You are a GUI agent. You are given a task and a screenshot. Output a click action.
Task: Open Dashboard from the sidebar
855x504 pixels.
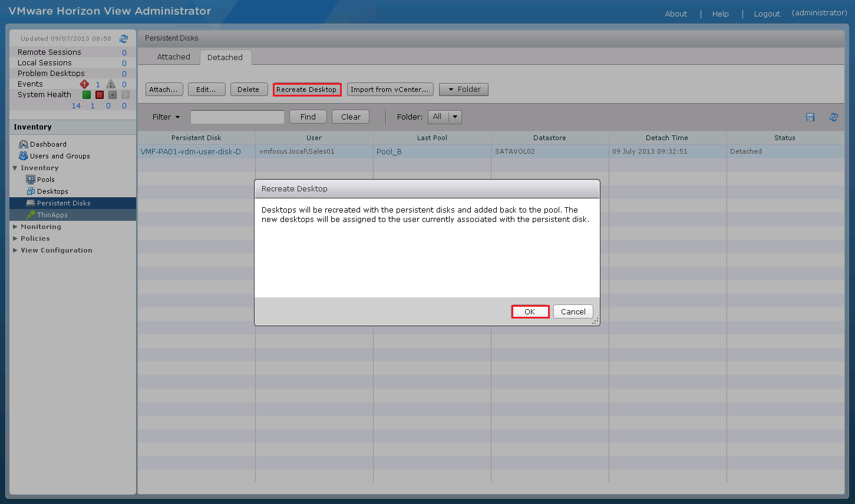point(48,144)
